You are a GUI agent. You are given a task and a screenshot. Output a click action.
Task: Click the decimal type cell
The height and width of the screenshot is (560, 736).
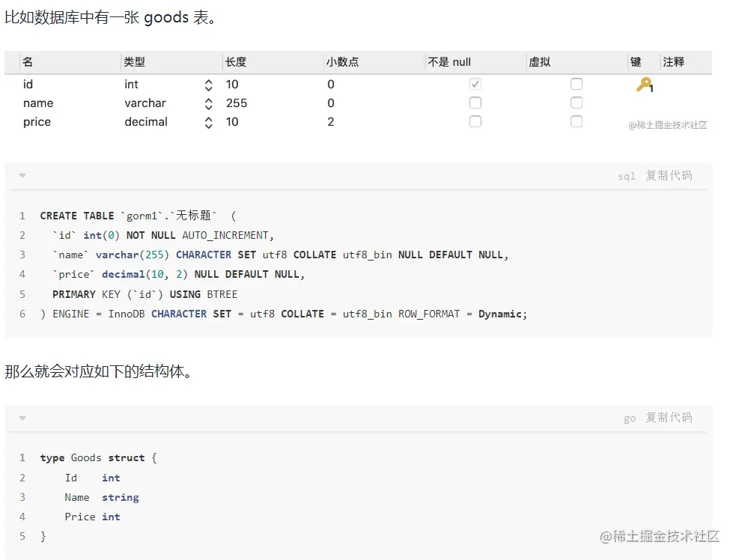pyautogui.click(x=146, y=122)
